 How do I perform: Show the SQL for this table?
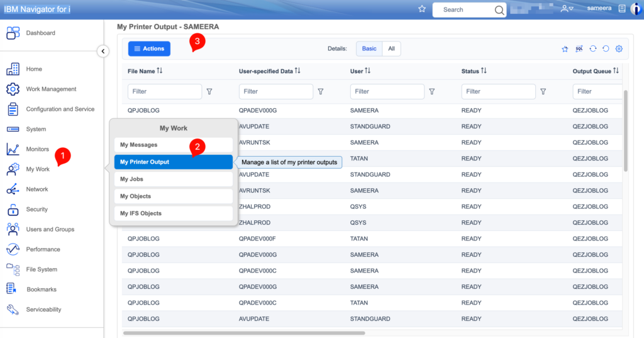[579, 49]
